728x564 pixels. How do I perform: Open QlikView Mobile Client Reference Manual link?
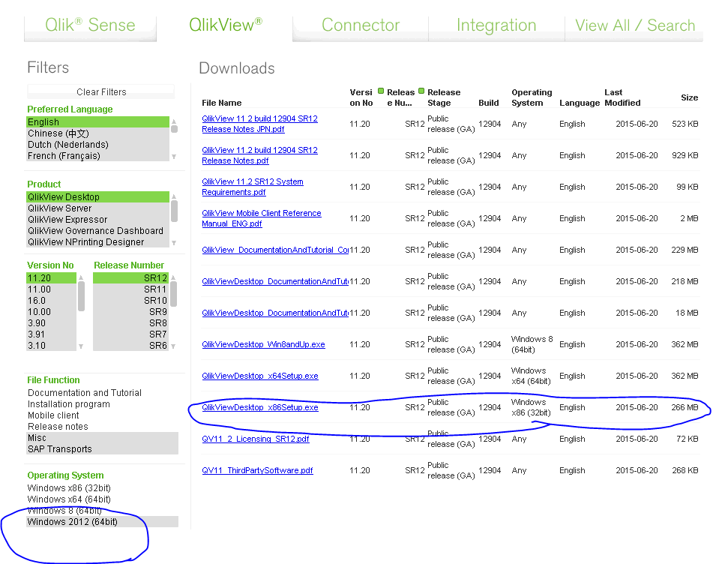(x=262, y=218)
